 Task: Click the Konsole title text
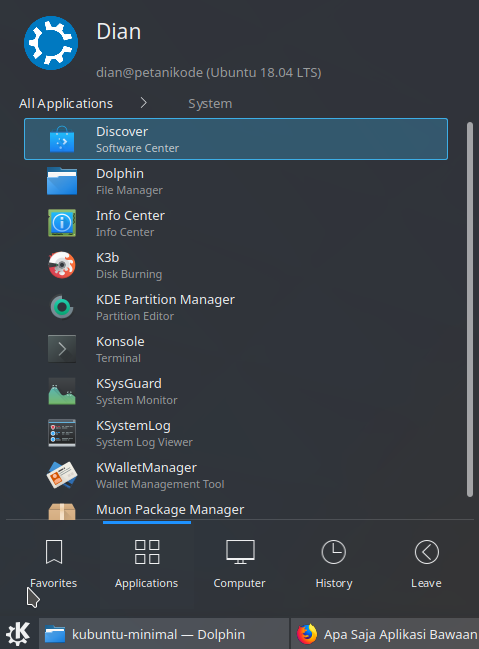coord(120,341)
